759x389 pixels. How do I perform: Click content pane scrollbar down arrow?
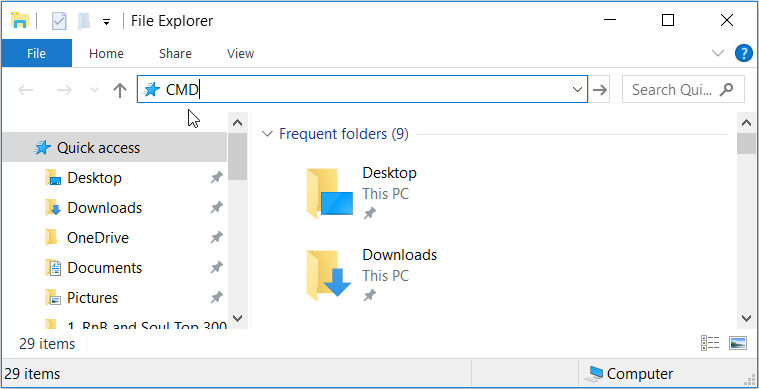tap(746, 318)
